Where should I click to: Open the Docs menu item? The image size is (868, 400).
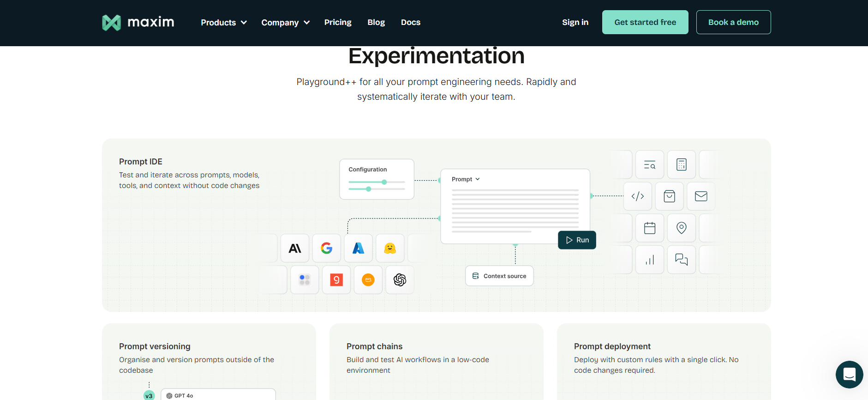tap(410, 22)
